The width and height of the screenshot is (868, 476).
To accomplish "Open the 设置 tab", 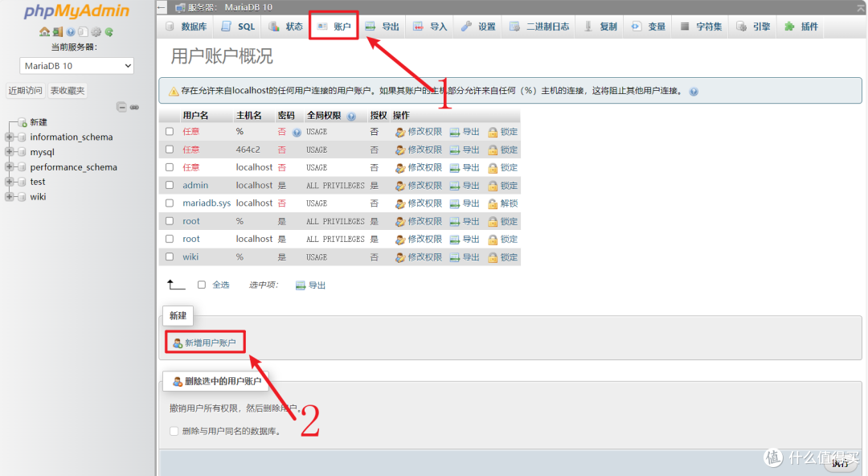I will click(x=478, y=27).
